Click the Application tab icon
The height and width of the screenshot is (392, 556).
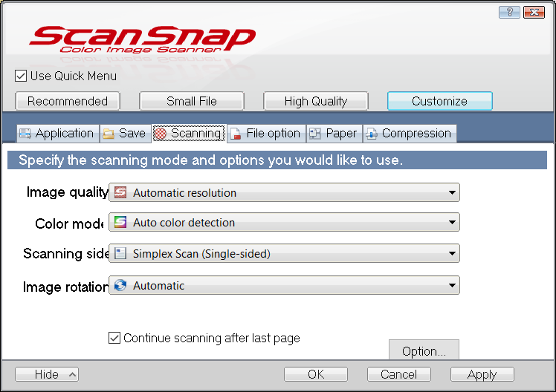25,134
